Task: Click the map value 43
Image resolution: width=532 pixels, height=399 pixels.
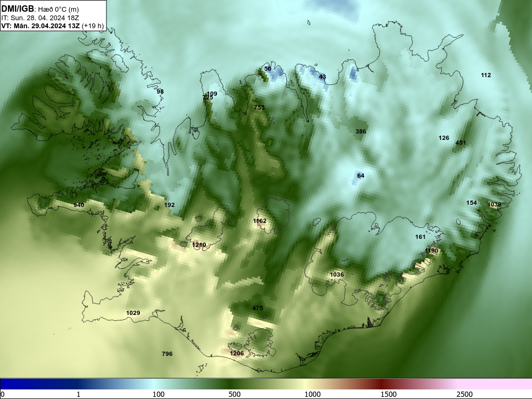Action: (322, 77)
